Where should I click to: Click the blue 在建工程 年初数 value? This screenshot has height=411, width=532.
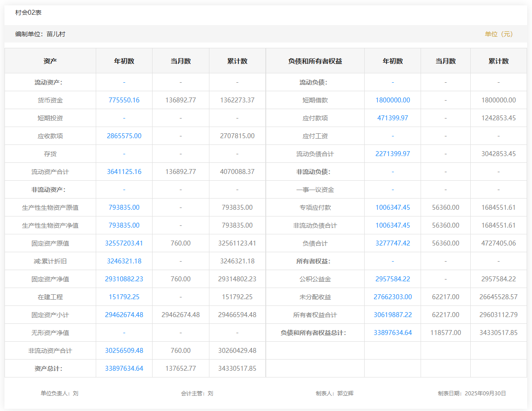124,297
